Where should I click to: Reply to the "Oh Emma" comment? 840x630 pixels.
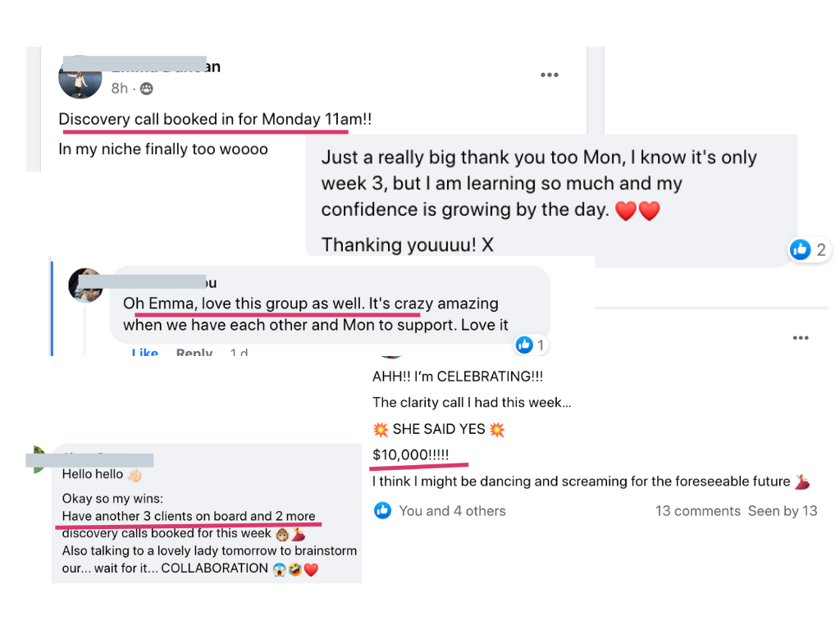pos(194,353)
